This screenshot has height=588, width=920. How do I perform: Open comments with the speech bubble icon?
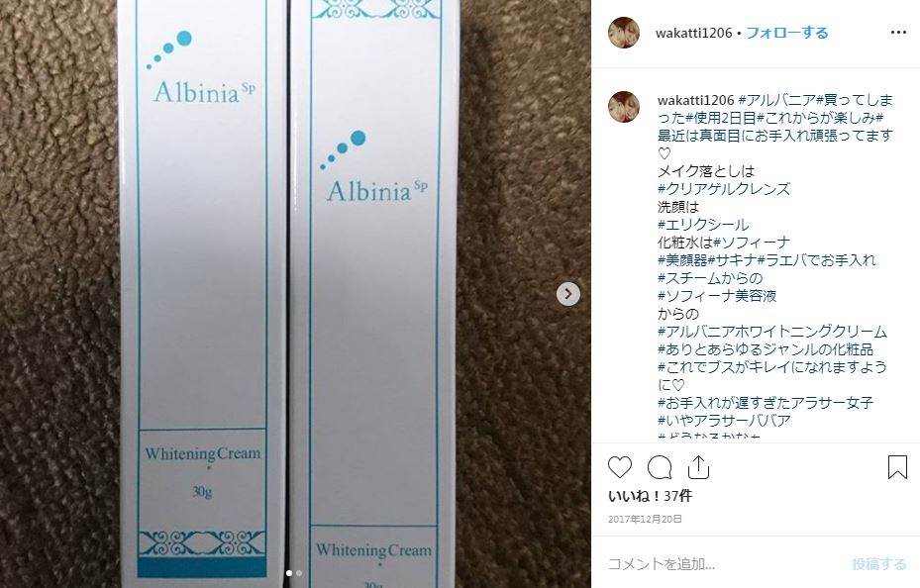pyautogui.click(x=660, y=467)
